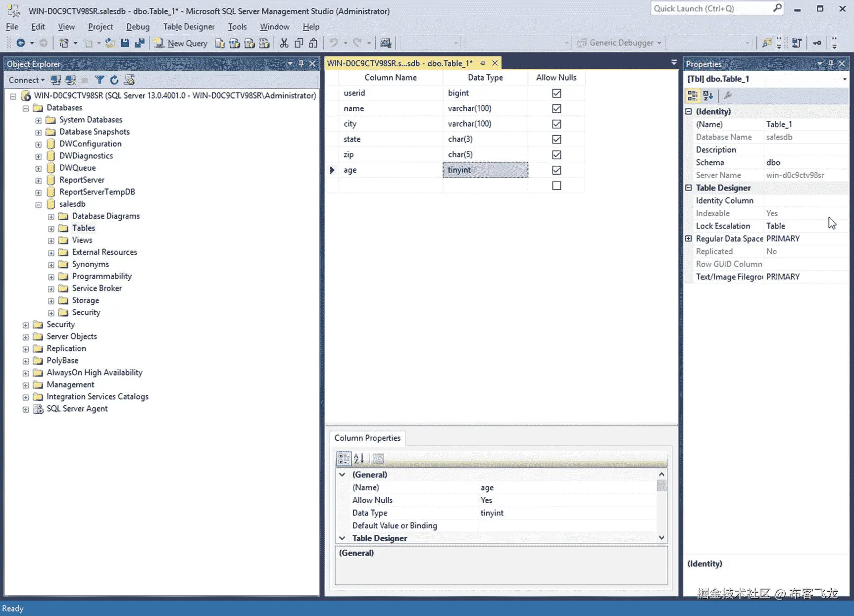
Task: Click the New Project toolbar icon
Action: [64, 43]
